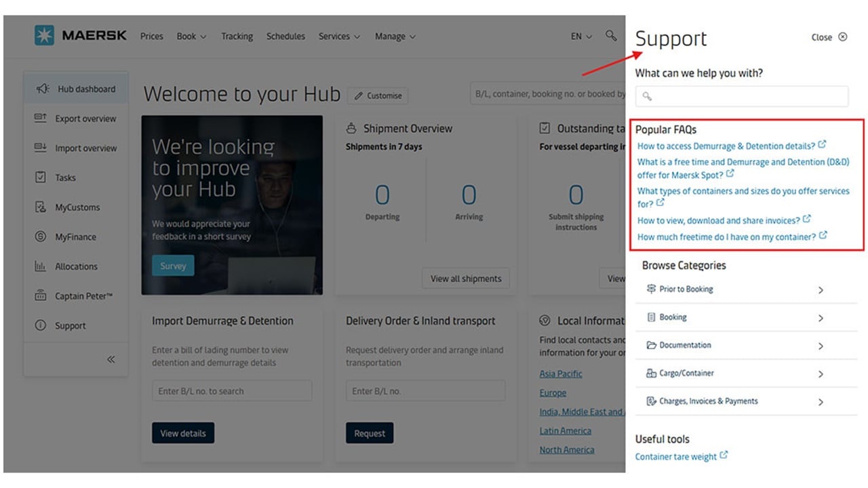The width and height of the screenshot is (868, 488).
Task: Open MyFinance in sidebar
Action: pos(76,237)
